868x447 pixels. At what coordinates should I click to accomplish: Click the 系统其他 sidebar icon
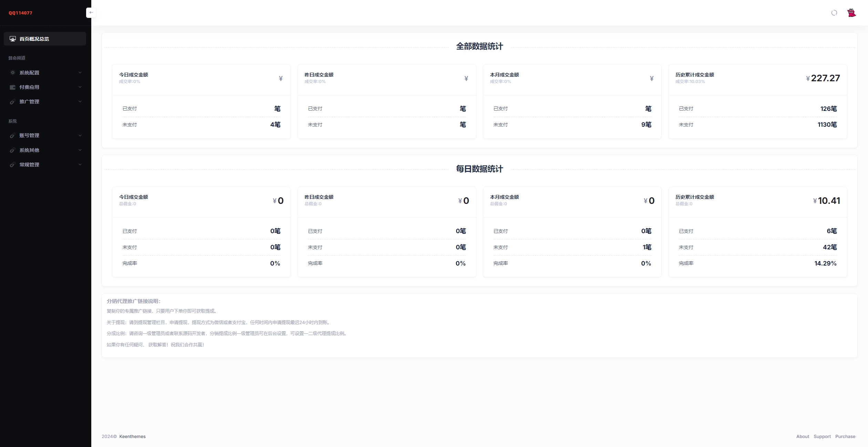click(x=12, y=150)
